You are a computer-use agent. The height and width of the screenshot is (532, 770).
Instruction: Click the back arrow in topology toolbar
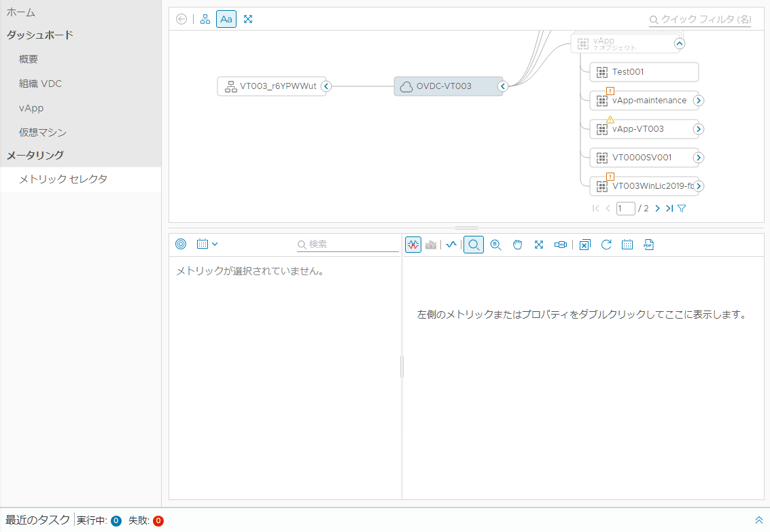181,19
